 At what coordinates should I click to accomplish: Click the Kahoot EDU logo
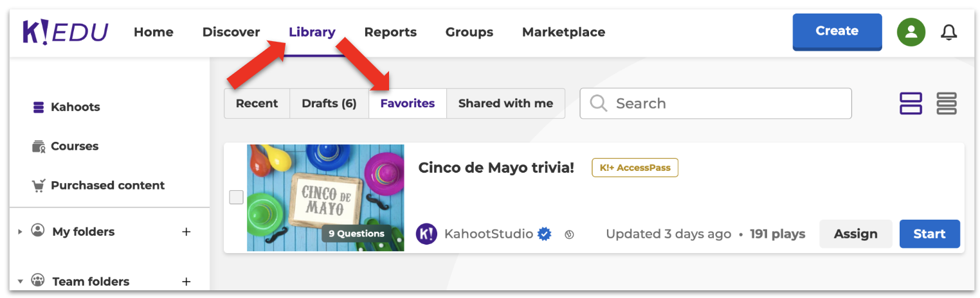pos(66,32)
